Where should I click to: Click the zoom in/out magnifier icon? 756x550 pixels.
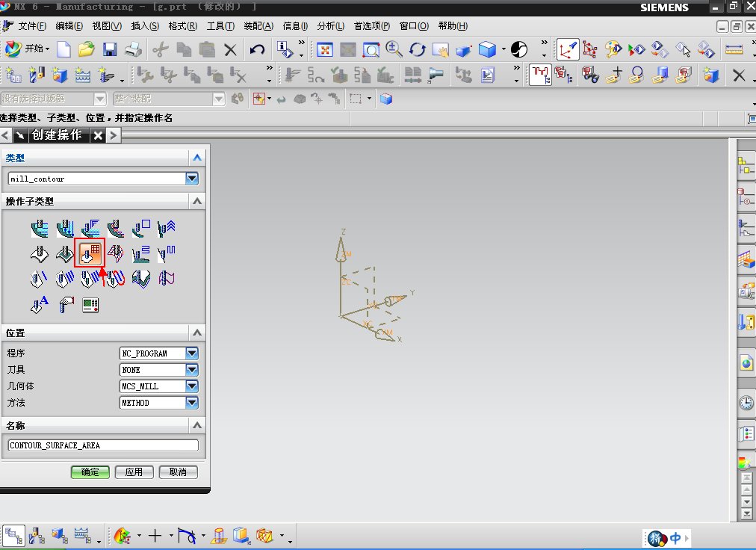point(394,49)
